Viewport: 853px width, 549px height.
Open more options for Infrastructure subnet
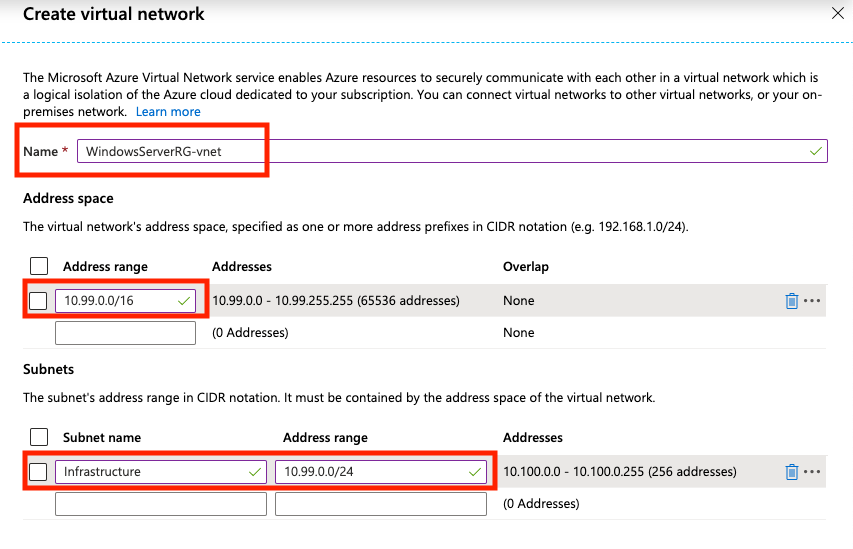[x=812, y=472]
